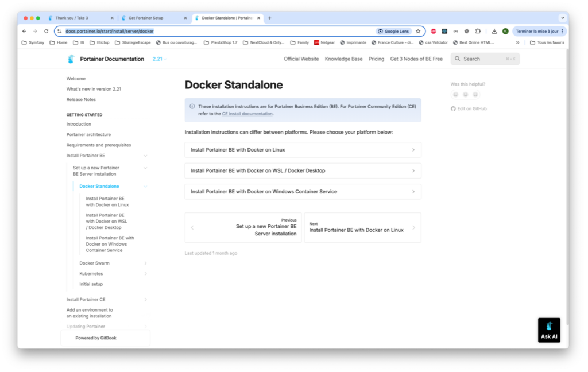Open the Pricing link
The height and width of the screenshot is (372, 588).
point(376,59)
